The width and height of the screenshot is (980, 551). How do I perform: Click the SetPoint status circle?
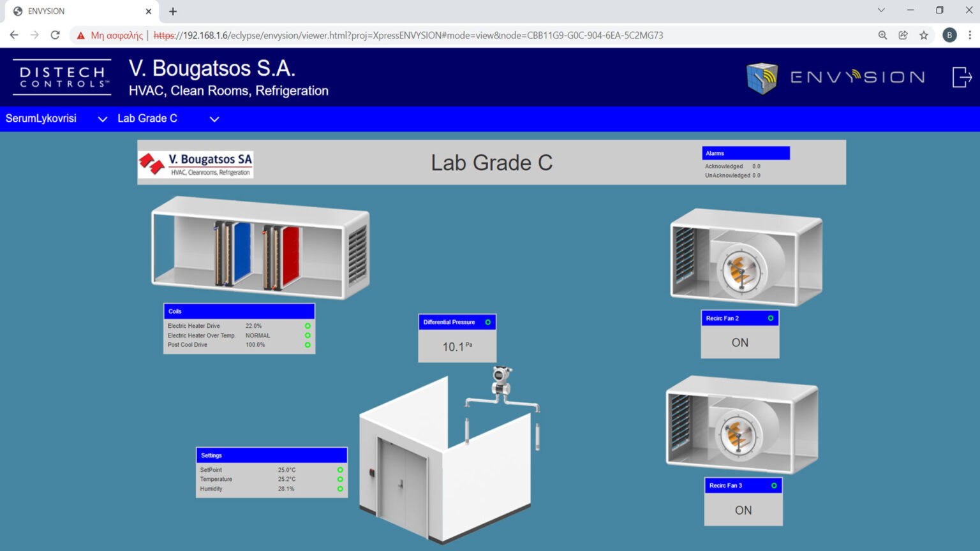pyautogui.click(x=340, y=470)
